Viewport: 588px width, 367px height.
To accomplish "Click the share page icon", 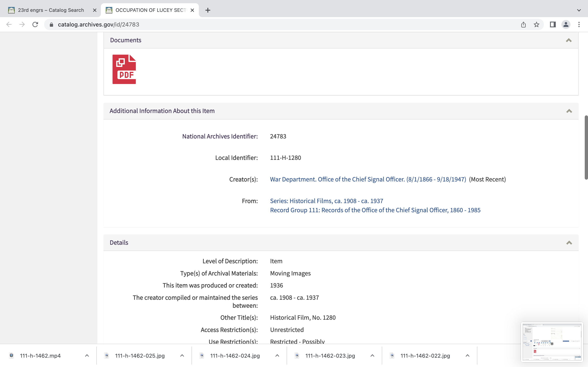I will 523,24.
